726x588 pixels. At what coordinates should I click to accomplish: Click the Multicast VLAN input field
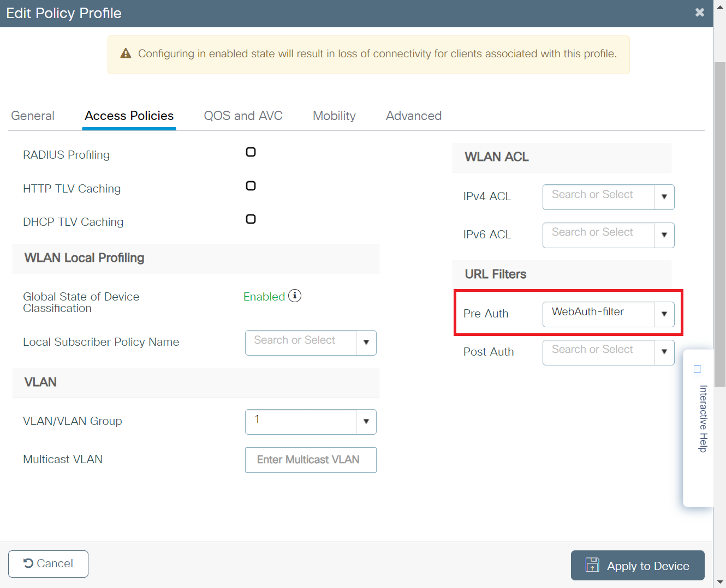coord(310,460)
